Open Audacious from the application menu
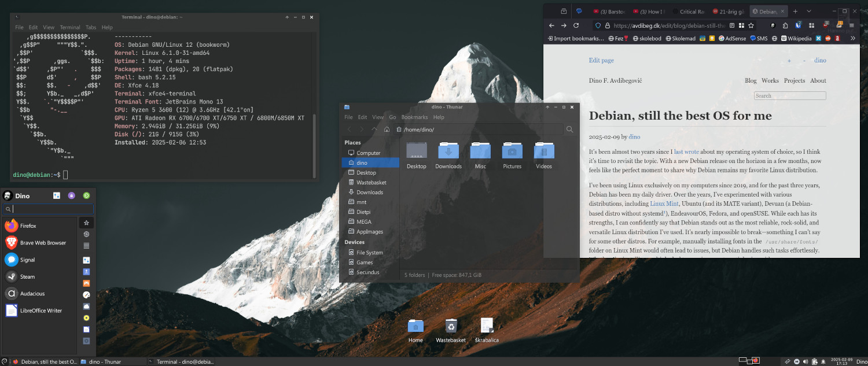 point(39,294)
